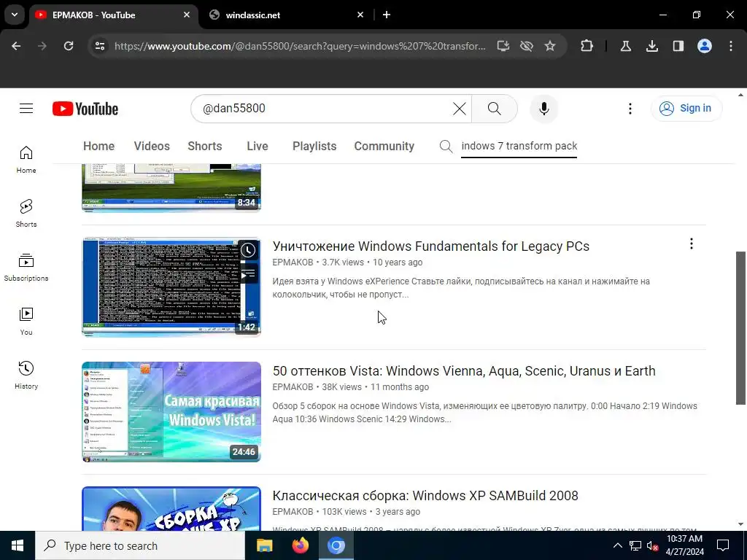Click the Watch later clock on Fundamentals thumbnail
This screenshot has width=747, height=560.
tap(248, 251)
